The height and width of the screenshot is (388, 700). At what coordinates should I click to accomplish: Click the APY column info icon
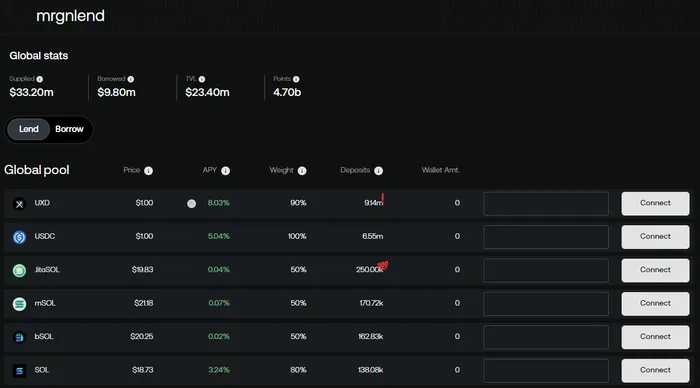coord(225,171)
